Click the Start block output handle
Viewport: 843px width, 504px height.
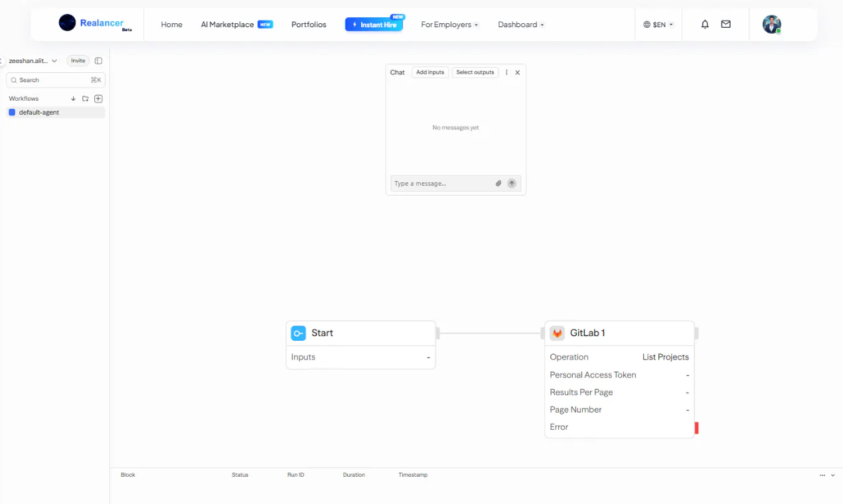point(437,333)
